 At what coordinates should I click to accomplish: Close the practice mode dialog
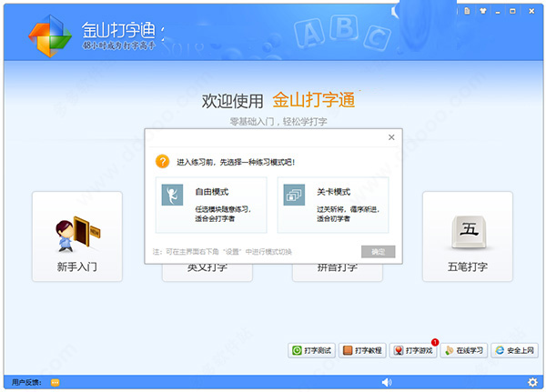pyautogui.click(x=391, y=137)
